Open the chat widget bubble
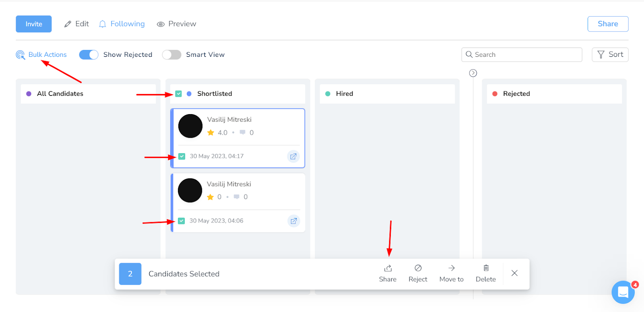 click(623, 292)
